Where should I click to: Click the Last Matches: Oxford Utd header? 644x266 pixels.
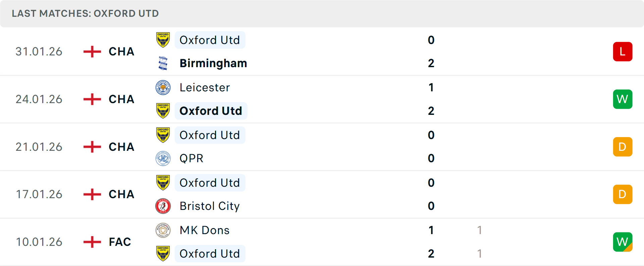(85, 13)
